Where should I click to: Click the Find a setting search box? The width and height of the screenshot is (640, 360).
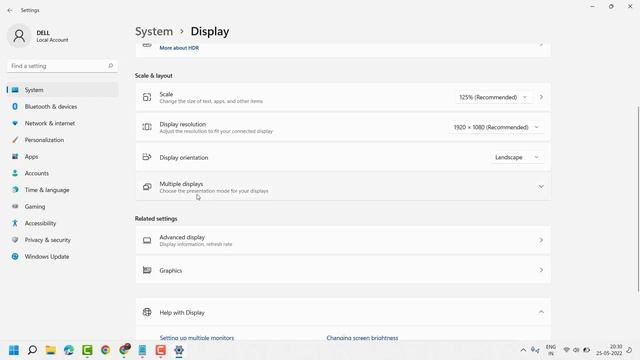tap(62, 66)
